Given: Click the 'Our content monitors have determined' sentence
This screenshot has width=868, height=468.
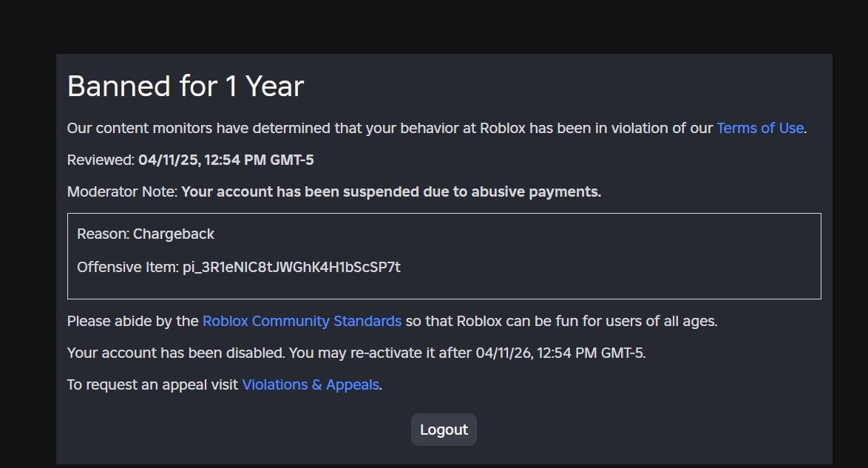Looking at the screenshot, I should 436,128.
